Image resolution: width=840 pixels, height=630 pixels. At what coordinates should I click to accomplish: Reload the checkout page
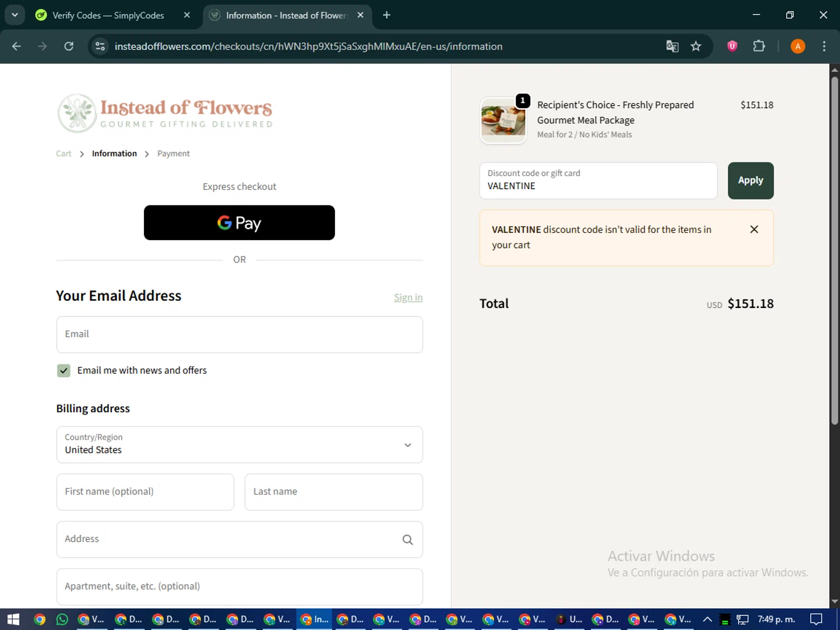click(69, 46)
